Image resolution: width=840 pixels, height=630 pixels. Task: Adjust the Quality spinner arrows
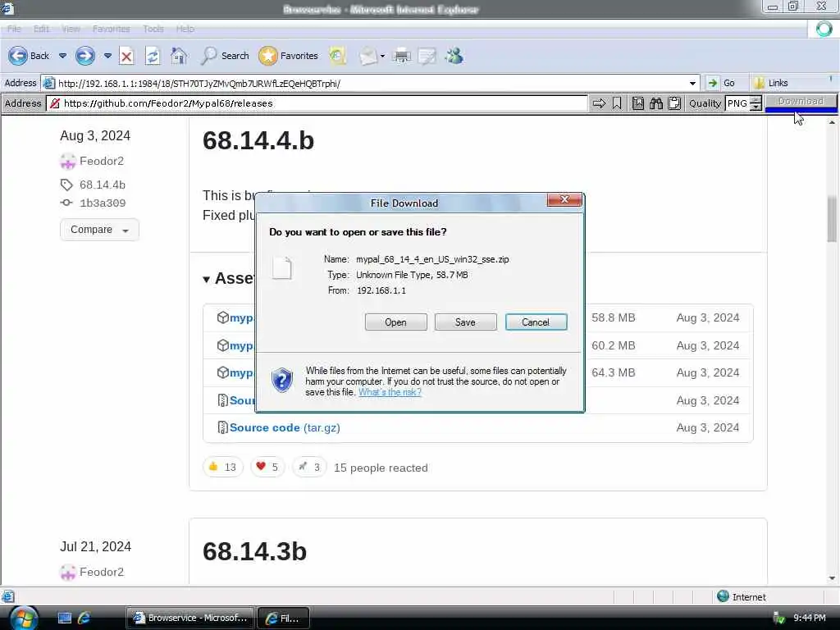coord(756,103)
